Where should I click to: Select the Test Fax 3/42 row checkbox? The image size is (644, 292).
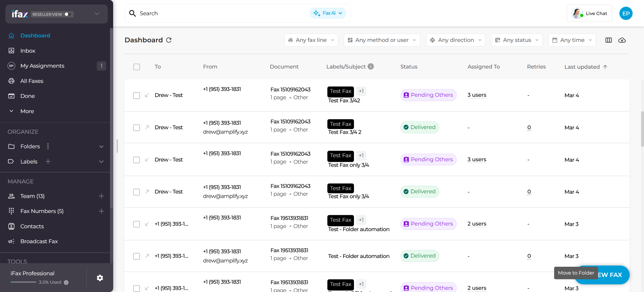[137, 95]
